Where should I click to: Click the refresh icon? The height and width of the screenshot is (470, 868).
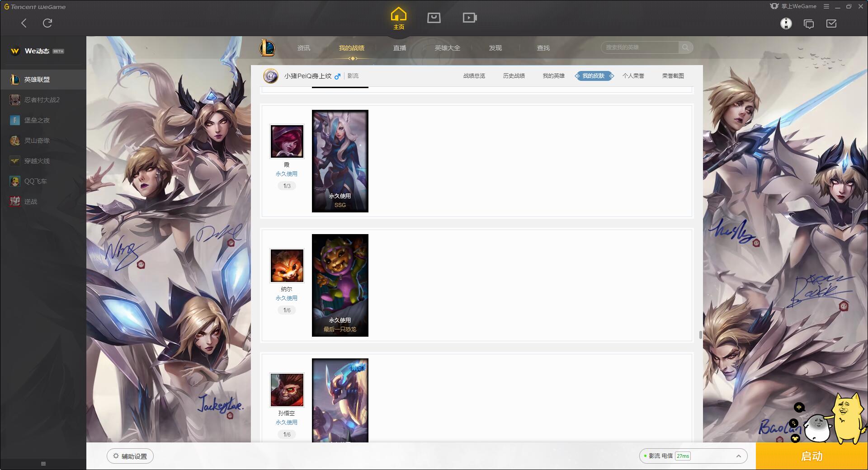click(x=47, y=23)
